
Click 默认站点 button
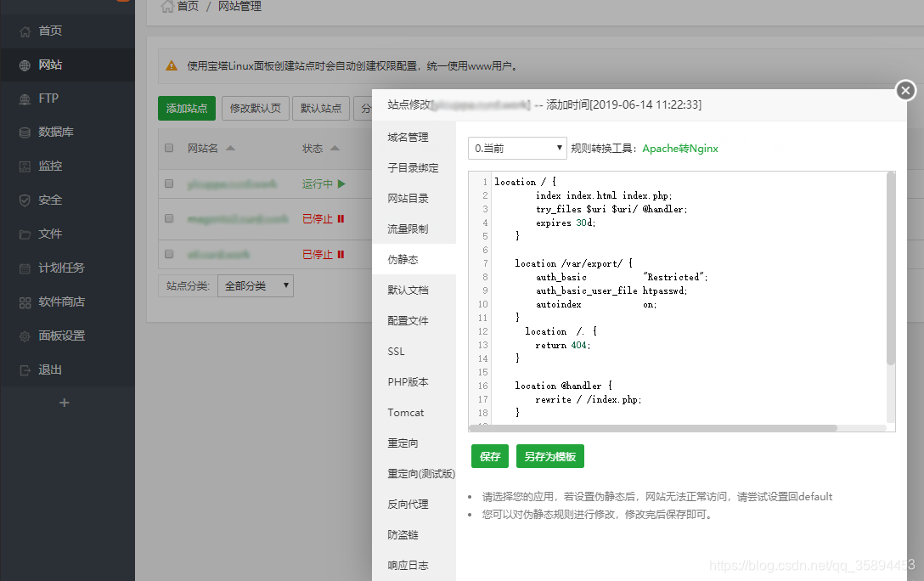tap(321, 109)
